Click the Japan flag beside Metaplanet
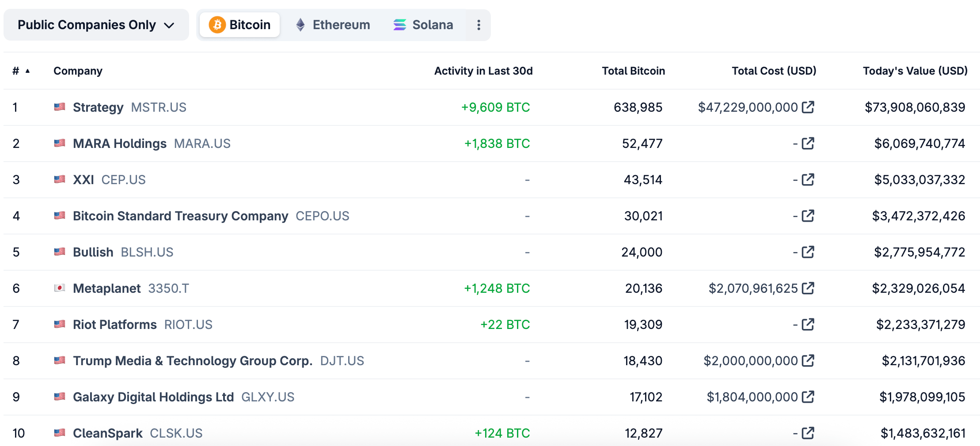Image resolution: width=980 pixels, height=446 pixels. (x=60, y=288)
